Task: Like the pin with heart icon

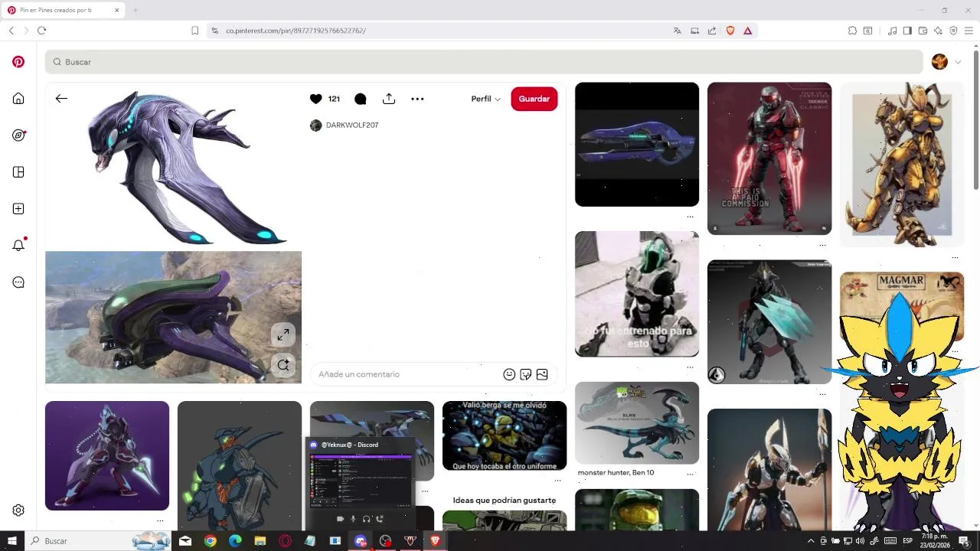Action: tap(315, 99)
